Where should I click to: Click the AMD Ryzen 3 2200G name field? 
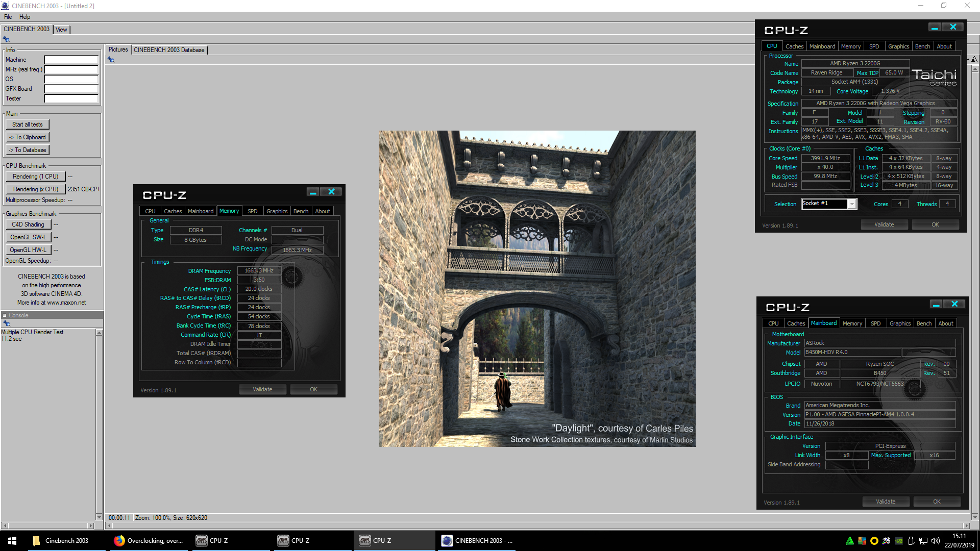click(855, 64)
